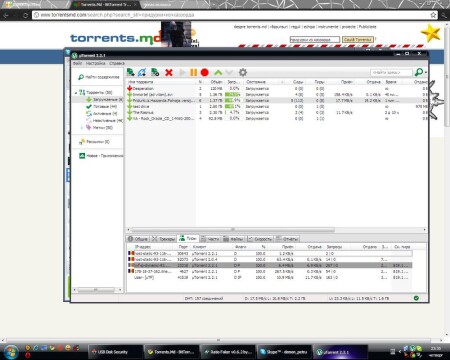The width and height of the screenshot is (450, 360).
Task: Open USB Disk Security from the taskbar
Action: (x=115, y=352)
